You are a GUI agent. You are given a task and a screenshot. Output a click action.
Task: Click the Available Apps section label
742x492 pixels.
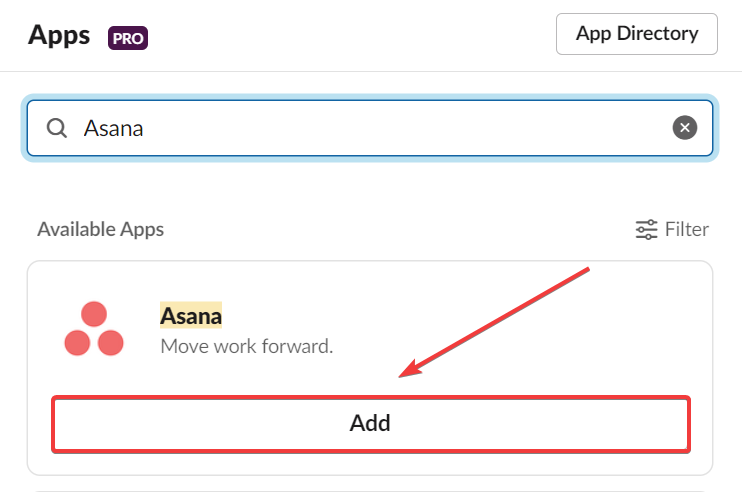click(100, 229)
